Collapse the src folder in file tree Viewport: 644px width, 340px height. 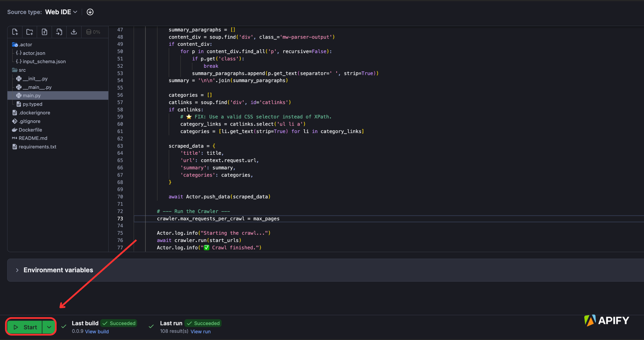tap(19, 70)
